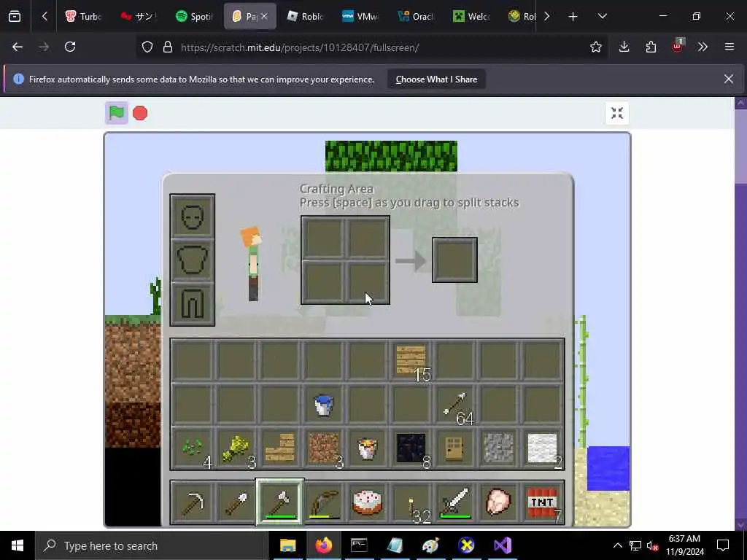Close the active Scratch project tab

tap(264, 16)
